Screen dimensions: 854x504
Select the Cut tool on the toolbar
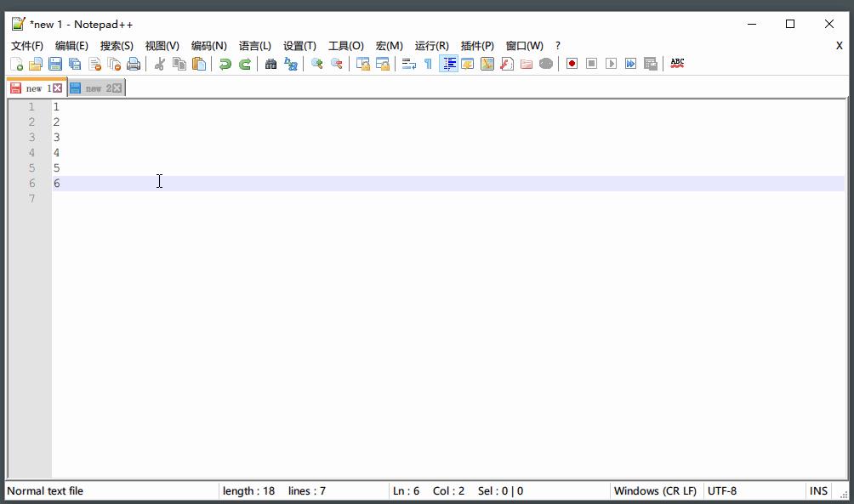click(x=158, y=63)
